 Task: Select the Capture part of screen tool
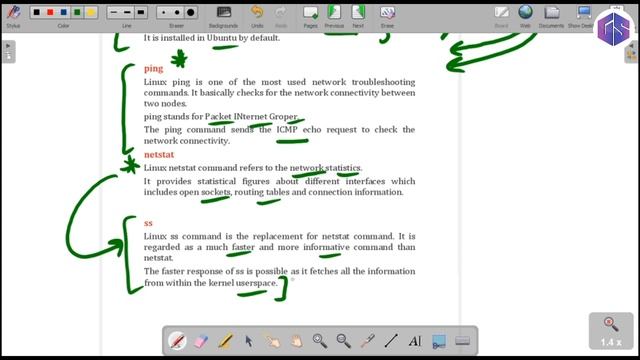click(439, 341)
